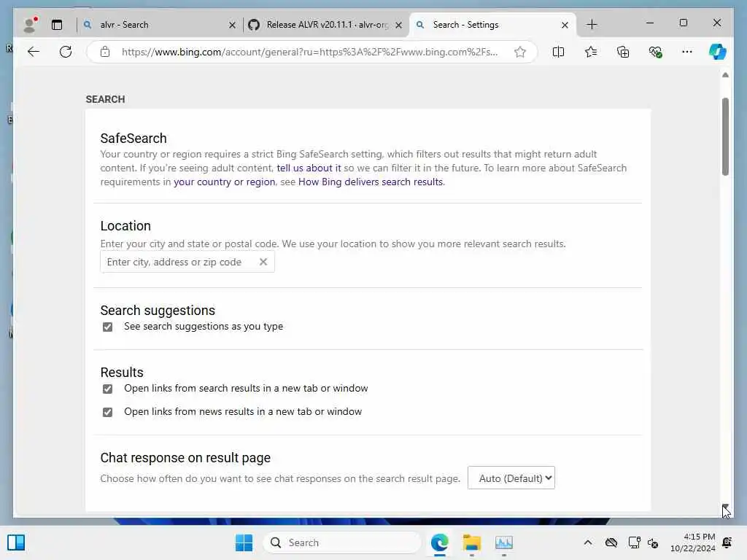
Task: Open Settings and more menu
Action: [687, 52]
